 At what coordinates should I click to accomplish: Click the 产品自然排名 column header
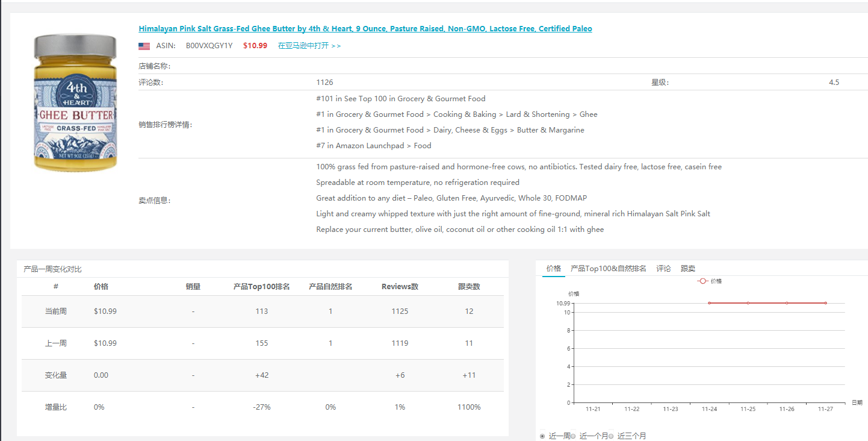pos(330,287)
